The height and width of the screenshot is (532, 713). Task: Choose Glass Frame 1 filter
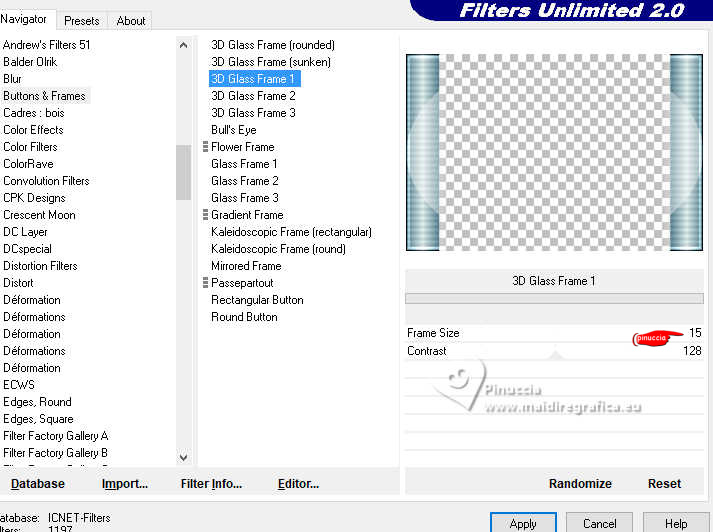tap(244, 164)
